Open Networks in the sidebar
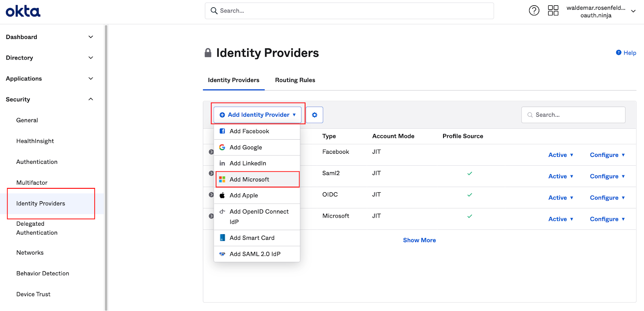 (x=30, y=253)
